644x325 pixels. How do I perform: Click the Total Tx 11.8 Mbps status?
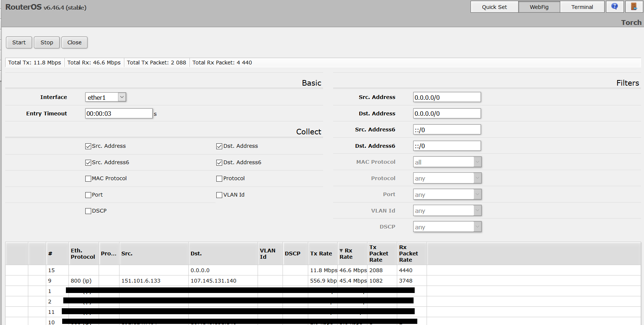(35, 63)
